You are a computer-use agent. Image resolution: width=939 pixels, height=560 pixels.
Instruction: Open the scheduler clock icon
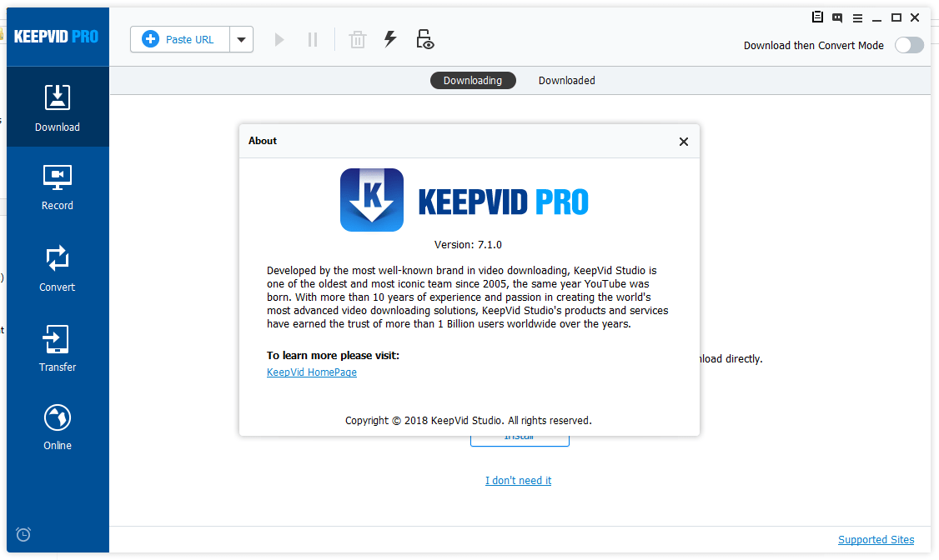(23, 533)
